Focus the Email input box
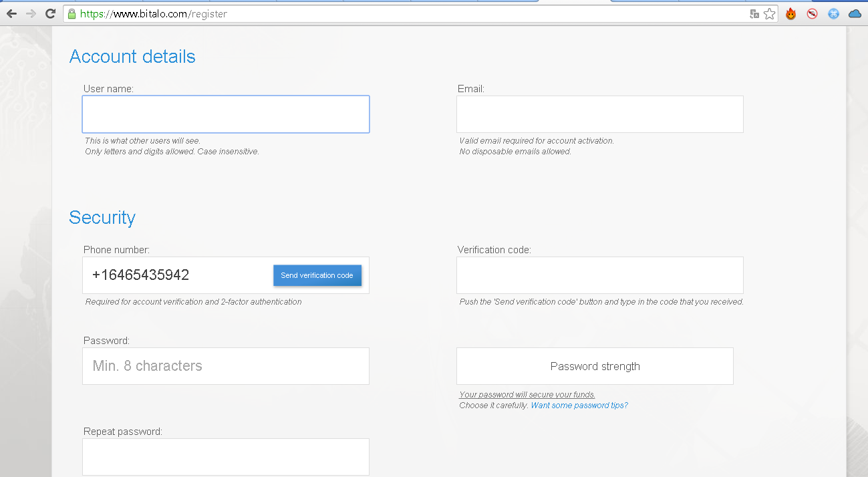This screenshot has height=477, width=868. (x=599, y=114)
